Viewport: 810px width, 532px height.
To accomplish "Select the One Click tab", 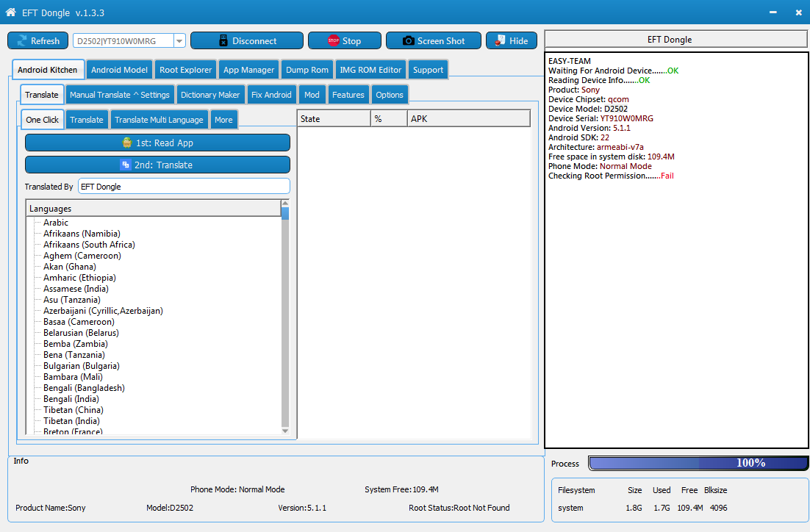I will point(43,119).
